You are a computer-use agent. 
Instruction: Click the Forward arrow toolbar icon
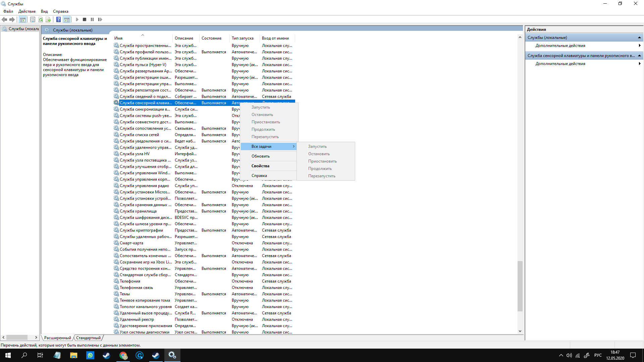[12, 19]
